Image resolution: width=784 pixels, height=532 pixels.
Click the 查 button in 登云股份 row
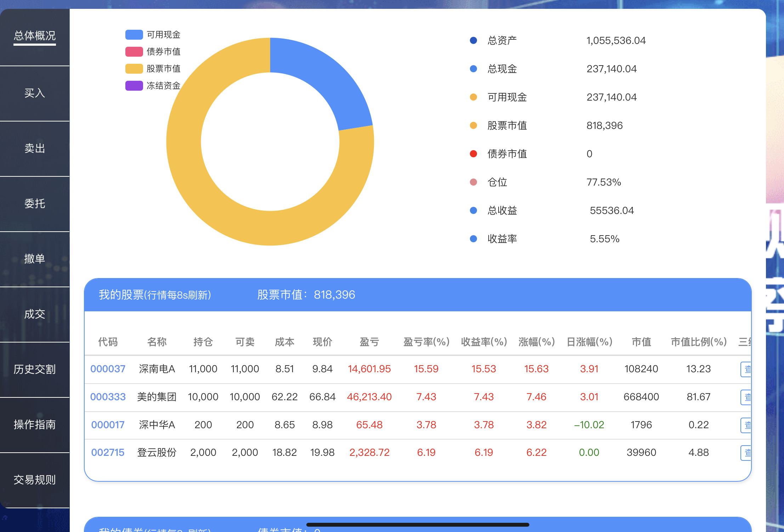pyautogui.click(x=746, y=453)
